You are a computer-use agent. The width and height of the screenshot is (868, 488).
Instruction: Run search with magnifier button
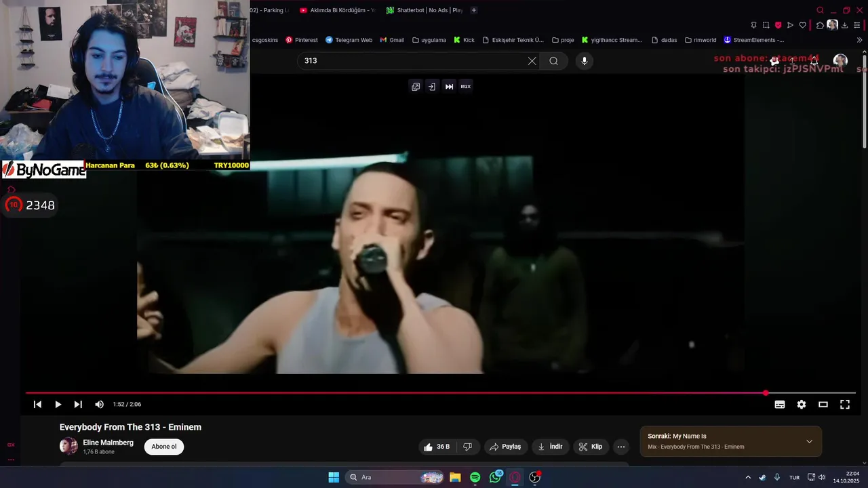(553, 61)
